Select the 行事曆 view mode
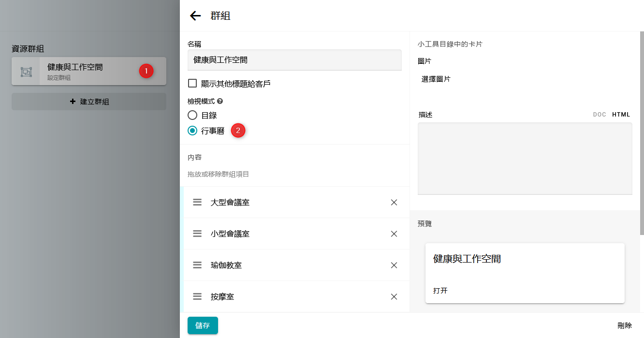Screen dimensions: 644x338 [192, 131]
